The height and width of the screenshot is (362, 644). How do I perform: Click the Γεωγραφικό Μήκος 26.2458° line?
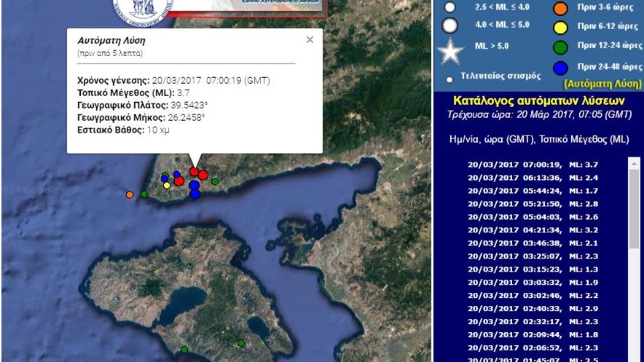[141, 117]
